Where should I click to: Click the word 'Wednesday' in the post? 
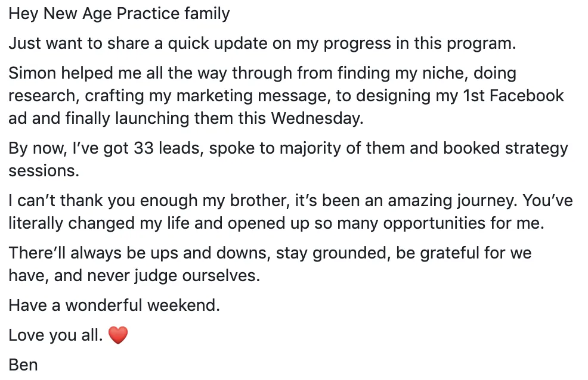tap(317, 119)
